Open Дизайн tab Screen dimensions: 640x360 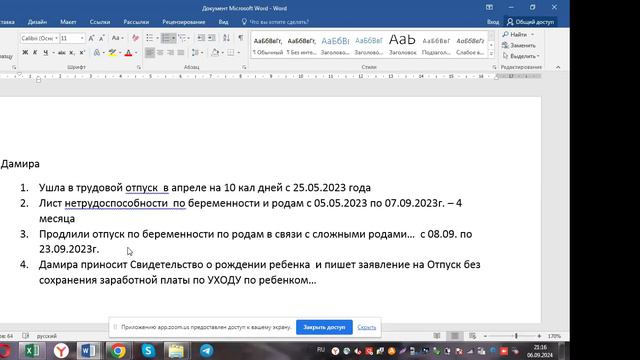coord(37,22)
